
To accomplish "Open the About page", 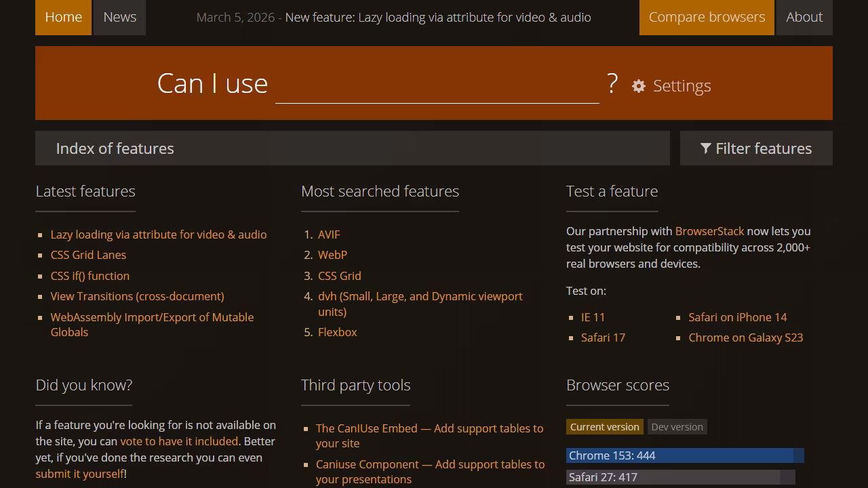I will (804, 17).
